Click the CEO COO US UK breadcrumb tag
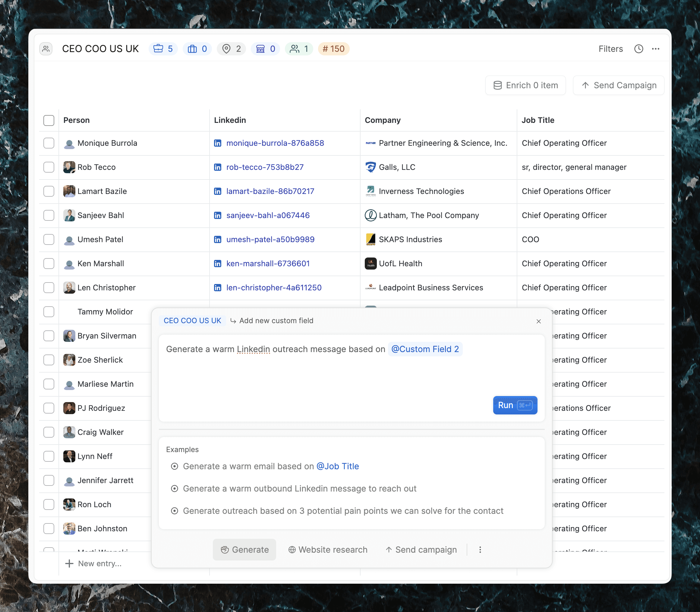Viewport: 700px width, 612px height. (192, 320)
